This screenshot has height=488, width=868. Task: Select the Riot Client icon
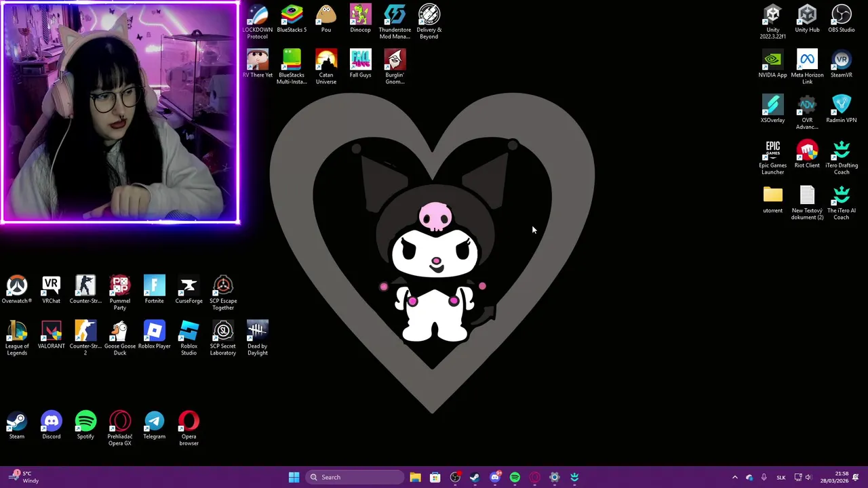(x=807, y=155)
